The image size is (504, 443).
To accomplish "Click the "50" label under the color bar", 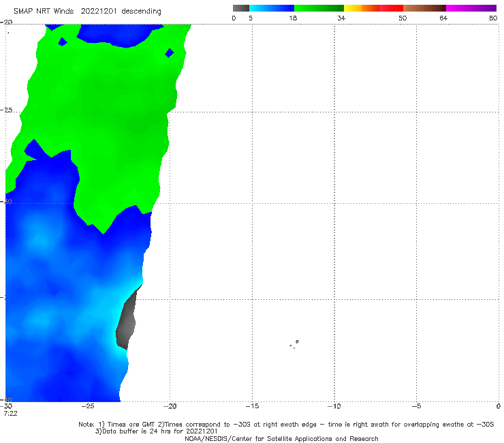I will (403, 18).
